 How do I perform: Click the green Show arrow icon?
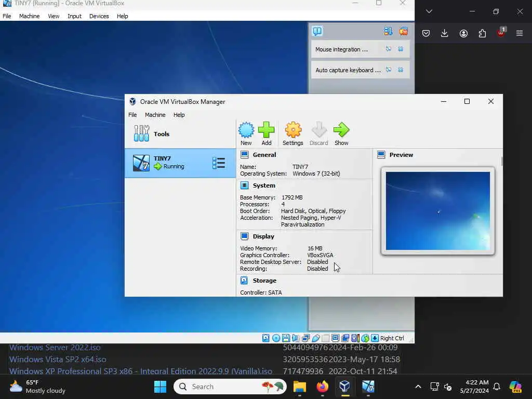tap(341, 130)
